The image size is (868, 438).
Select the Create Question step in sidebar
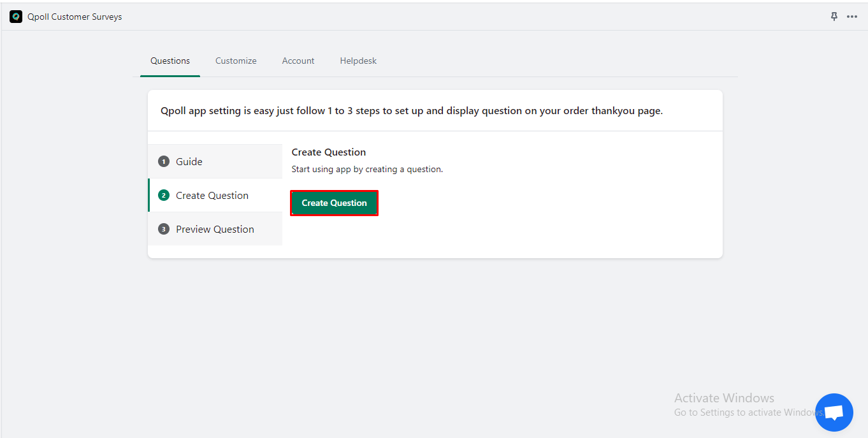(215, 195)
